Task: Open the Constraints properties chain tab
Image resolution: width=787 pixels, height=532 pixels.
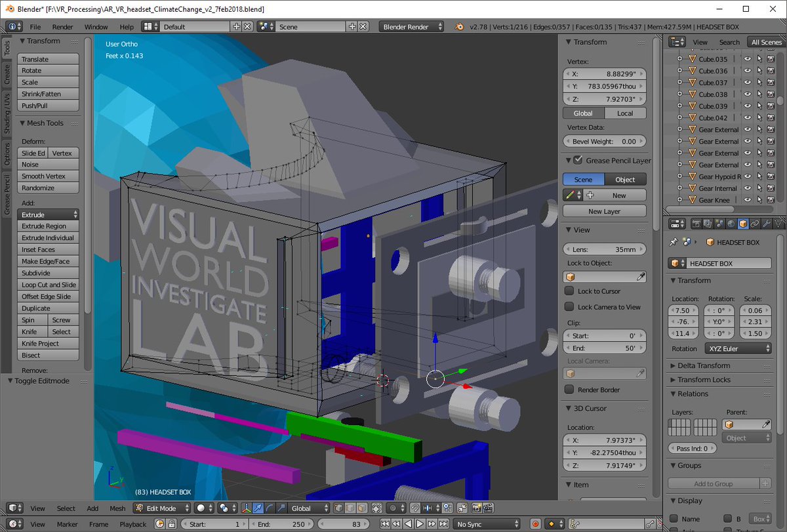Action: coord(755,224)
